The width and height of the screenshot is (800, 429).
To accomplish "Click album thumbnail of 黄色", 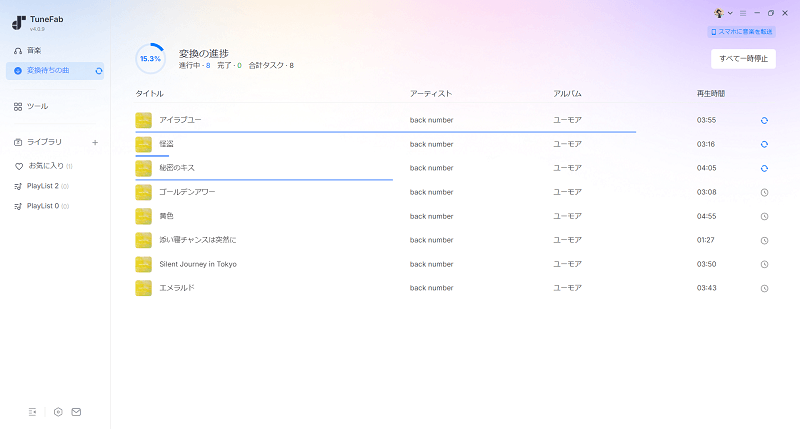I will click(143, 216).
